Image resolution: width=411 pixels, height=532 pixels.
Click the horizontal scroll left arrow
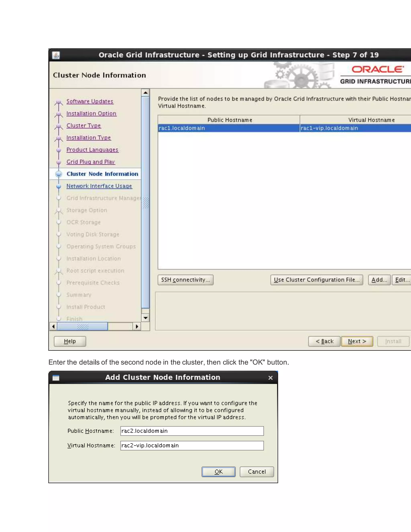[53, 326]
